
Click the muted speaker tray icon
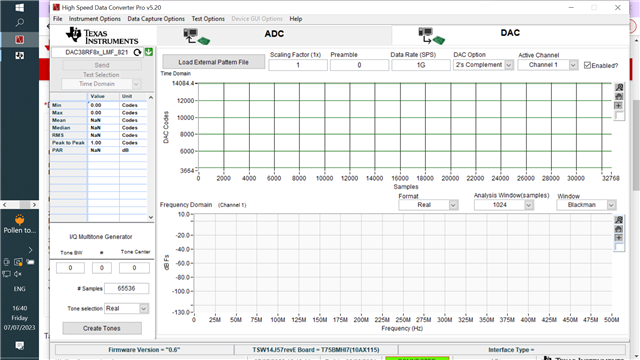coord(18,274)
